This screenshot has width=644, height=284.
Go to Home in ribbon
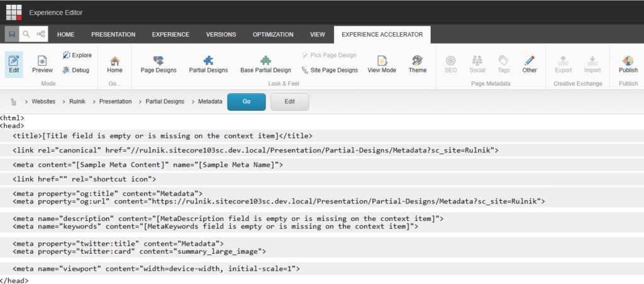coord(114,64)
